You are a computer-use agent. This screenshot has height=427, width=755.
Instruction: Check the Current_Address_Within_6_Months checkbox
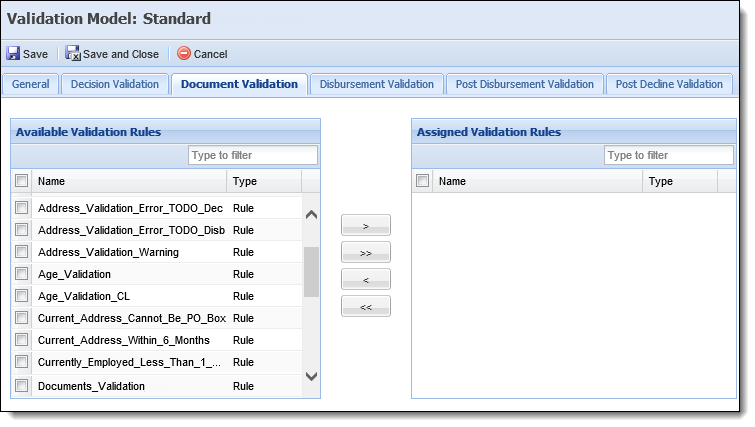click(22, 340)
